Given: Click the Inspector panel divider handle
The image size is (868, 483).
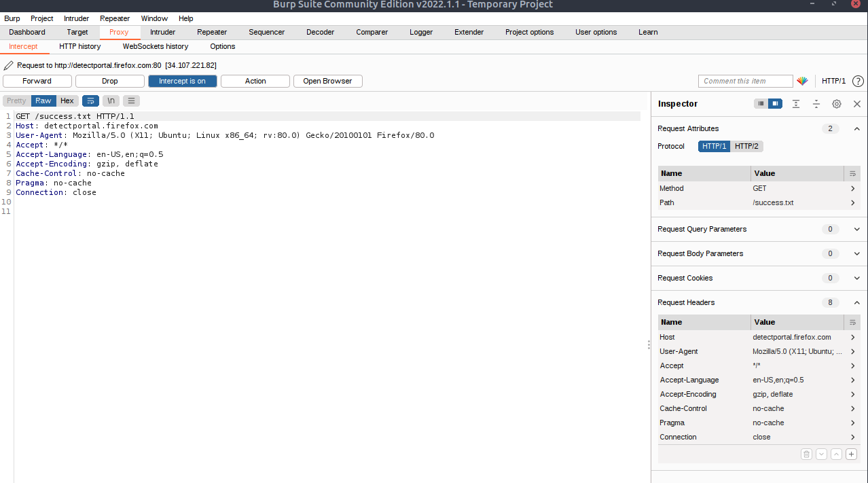Looking at the screenshot, I should 649,345.
